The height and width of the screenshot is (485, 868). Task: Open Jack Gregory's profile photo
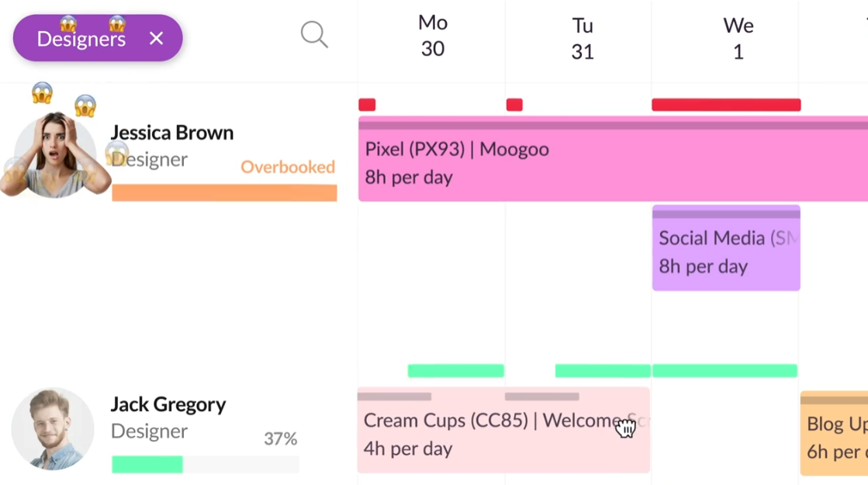tap(53, 428)
